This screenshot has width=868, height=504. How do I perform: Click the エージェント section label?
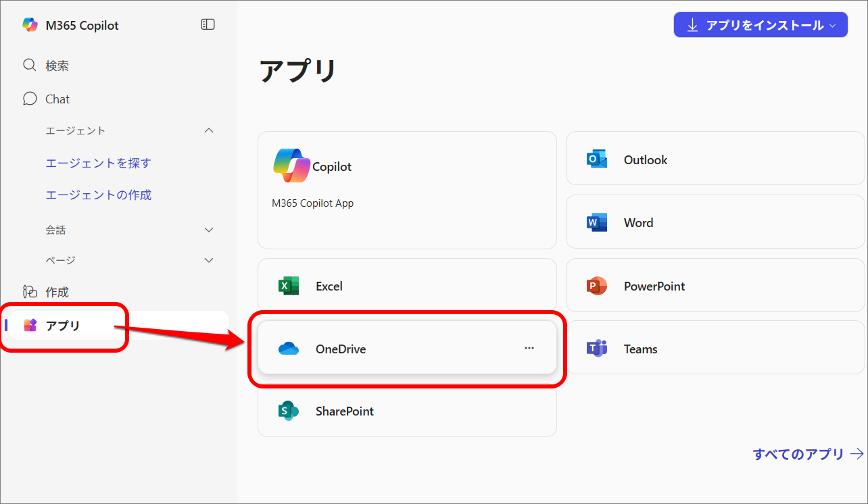(76, 130)
